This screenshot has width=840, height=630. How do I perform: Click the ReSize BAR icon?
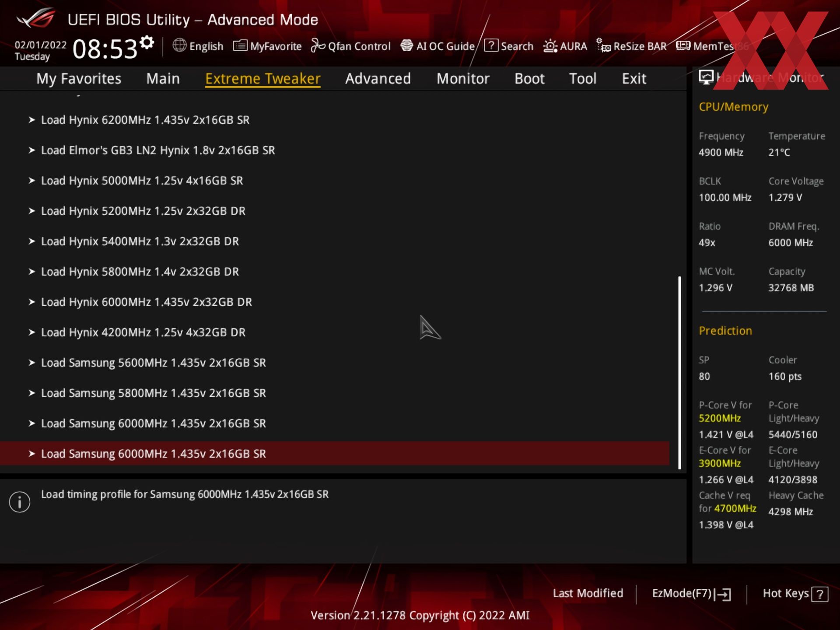click(604, 45)
